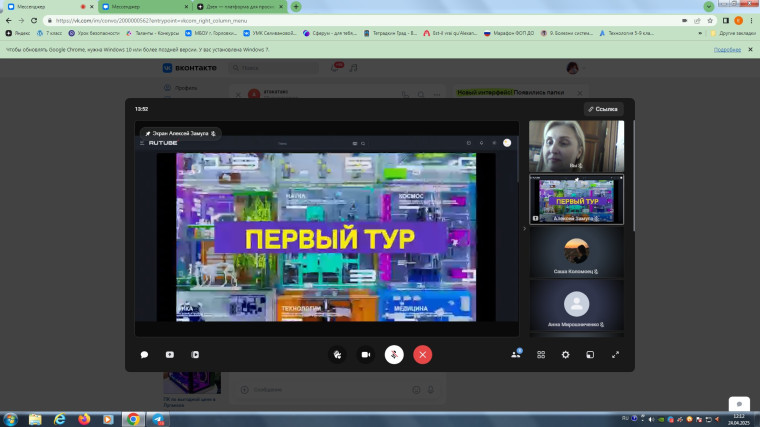The height and width of the screenshot is (427, 760).
Task: Open the Марафон ФОП ДО bookmark
Action: click(x=509, y=33)
